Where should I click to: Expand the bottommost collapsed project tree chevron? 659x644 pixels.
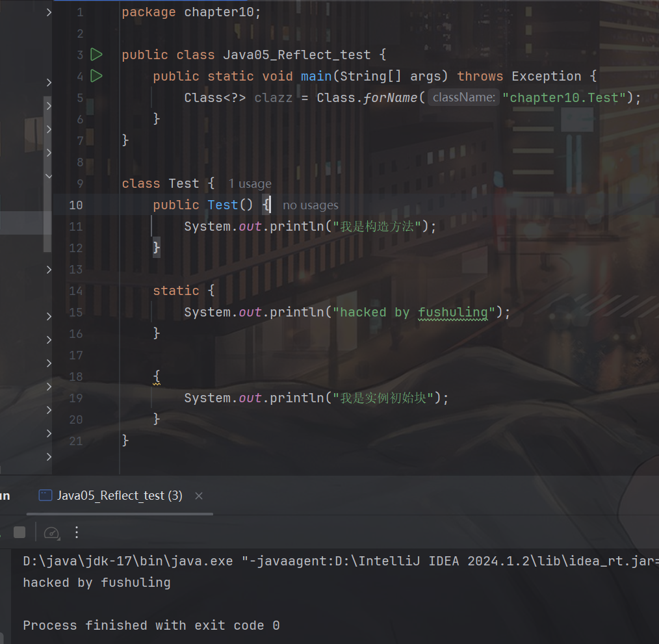pos(49,457)
